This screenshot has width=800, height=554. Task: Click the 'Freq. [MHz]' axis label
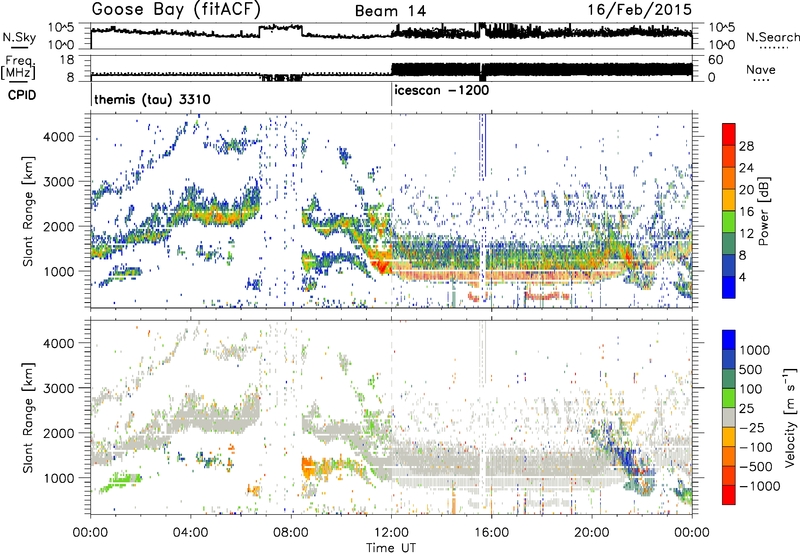[19, 68]
